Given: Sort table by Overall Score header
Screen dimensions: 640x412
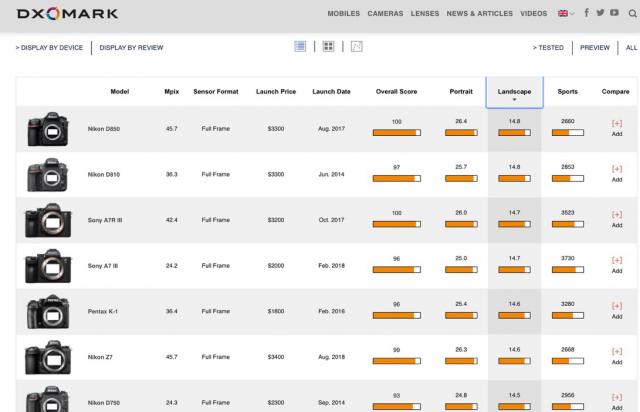Looking at the screenshot, I should pos(396,92).
